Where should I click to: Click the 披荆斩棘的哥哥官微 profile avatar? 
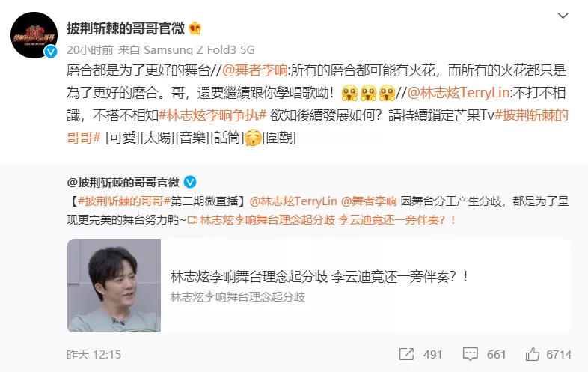34,35
